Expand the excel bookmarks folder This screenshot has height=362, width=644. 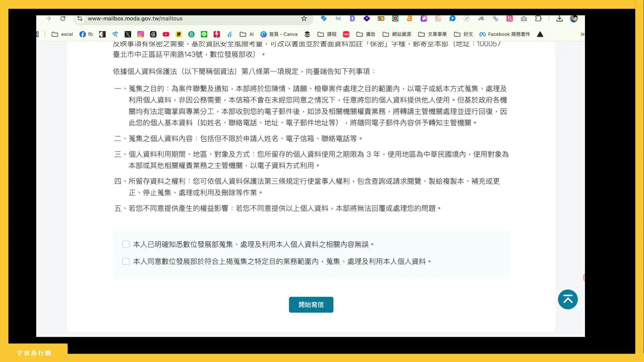pyautogui.click(x=62, y=34)
